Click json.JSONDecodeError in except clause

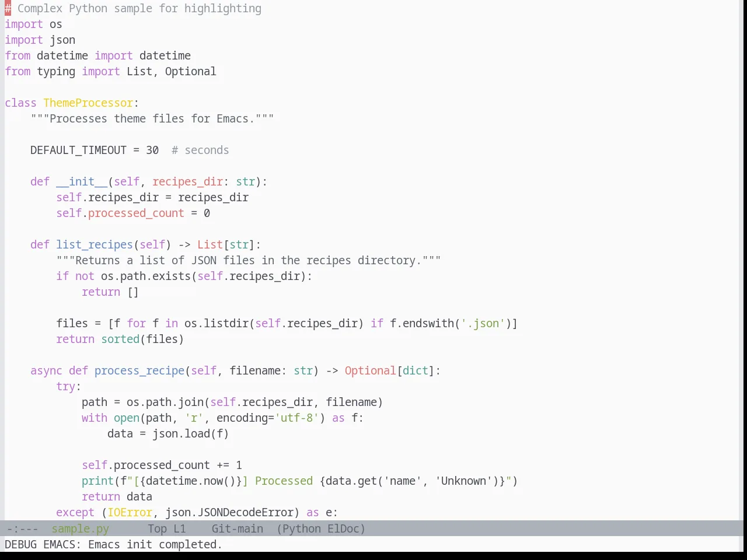[229, 513]
